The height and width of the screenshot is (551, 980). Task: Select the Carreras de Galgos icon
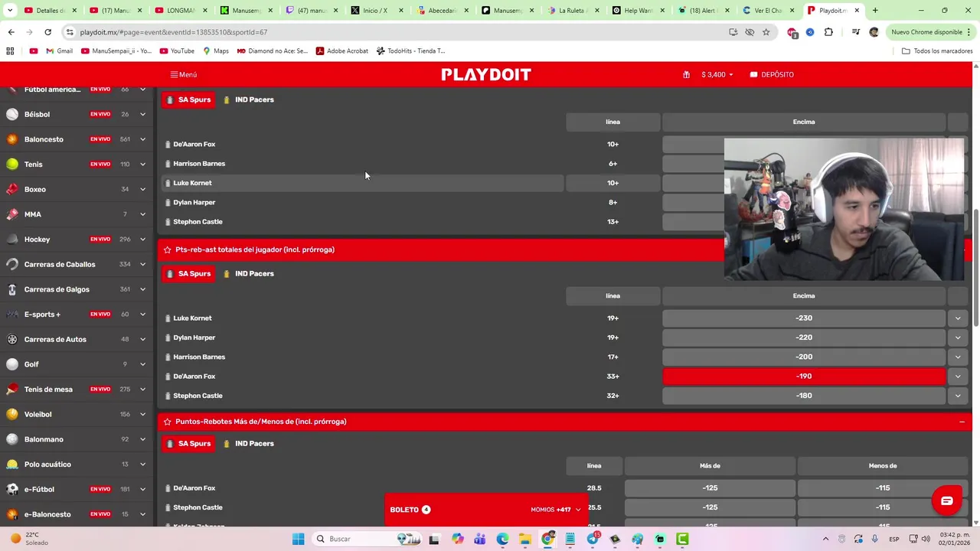[12, 289]
